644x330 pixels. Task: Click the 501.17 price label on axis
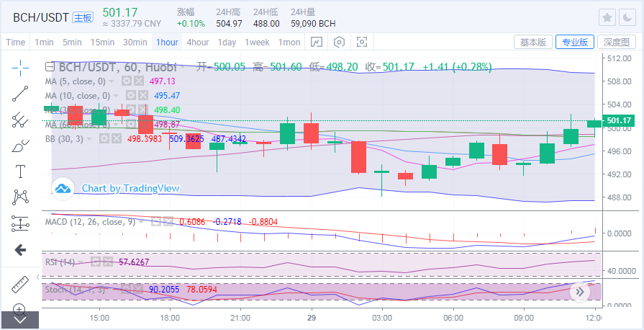618,120
